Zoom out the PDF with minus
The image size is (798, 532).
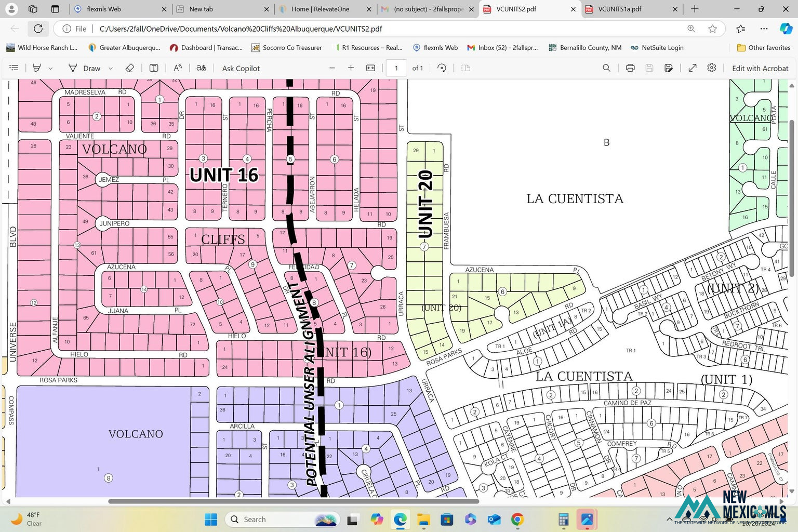(332, 68)
